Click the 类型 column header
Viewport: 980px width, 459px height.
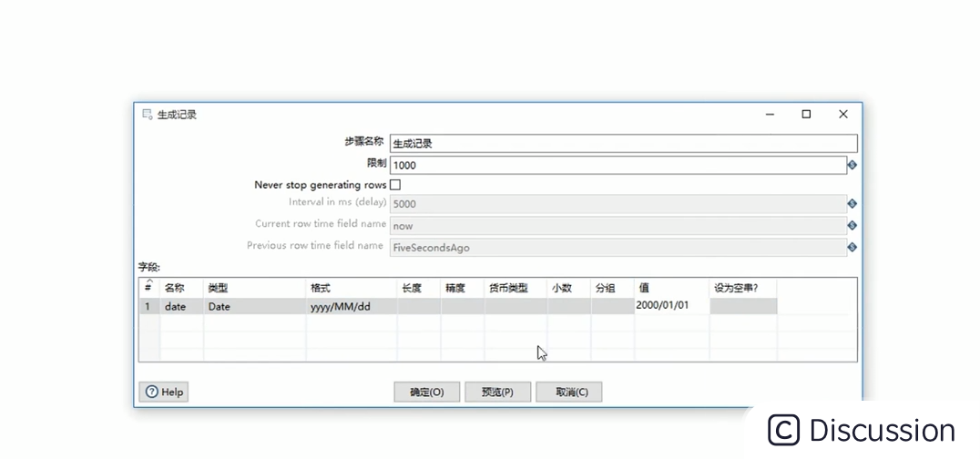tap(254, 288)
